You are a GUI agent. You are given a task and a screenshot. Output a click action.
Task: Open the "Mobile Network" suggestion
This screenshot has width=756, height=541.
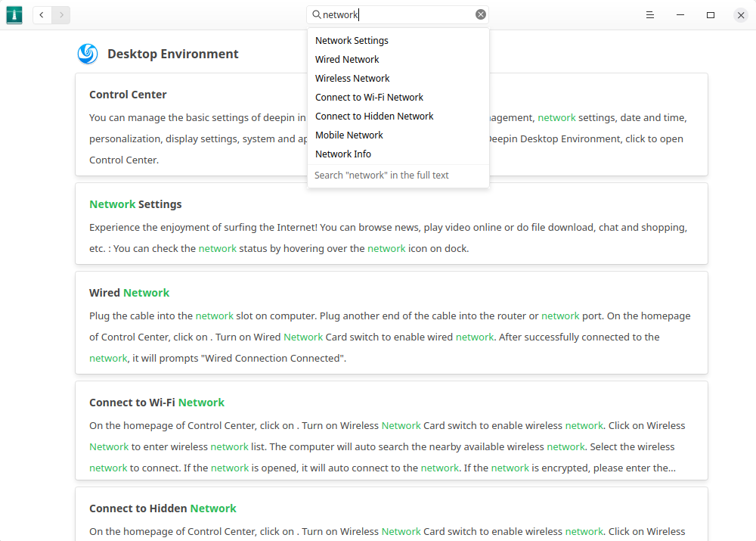(x=398, y=135)
